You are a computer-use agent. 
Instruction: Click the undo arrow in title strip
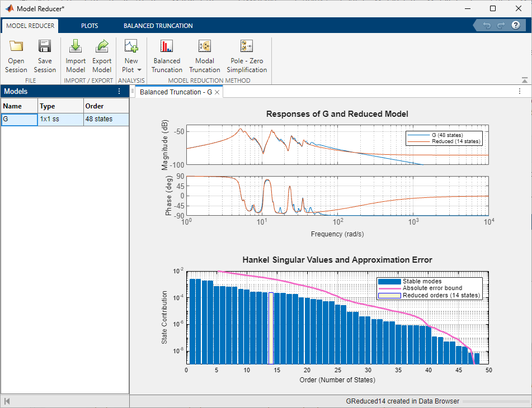pos(487,26)
